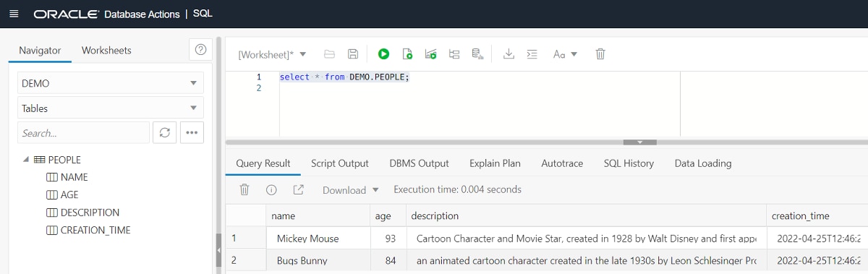The image size is (868, 274).
Task: Open the [Worksheet]* dropdown
Action: click(272, 54)
